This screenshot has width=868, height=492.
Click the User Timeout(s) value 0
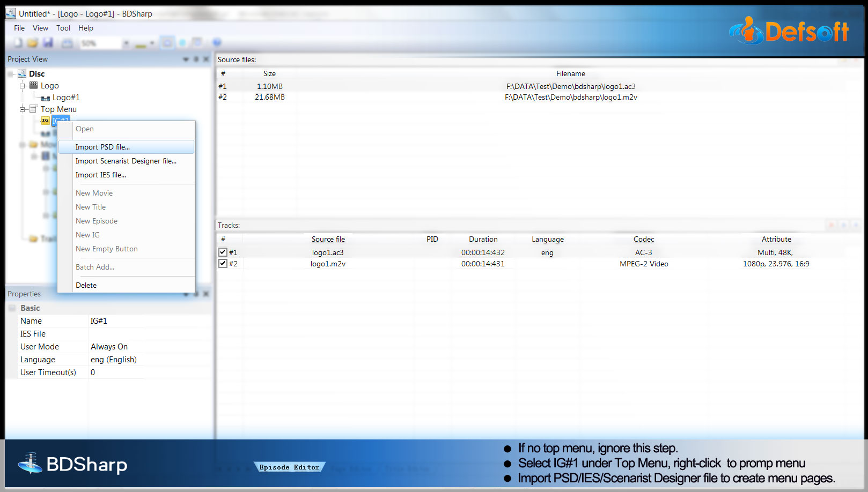(x=116, y=372)
